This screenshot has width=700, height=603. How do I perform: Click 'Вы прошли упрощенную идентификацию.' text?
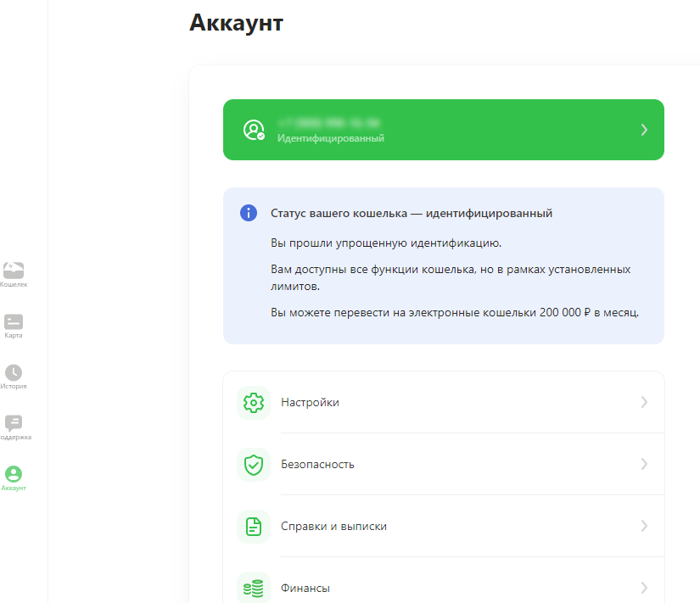coord(386,243)
